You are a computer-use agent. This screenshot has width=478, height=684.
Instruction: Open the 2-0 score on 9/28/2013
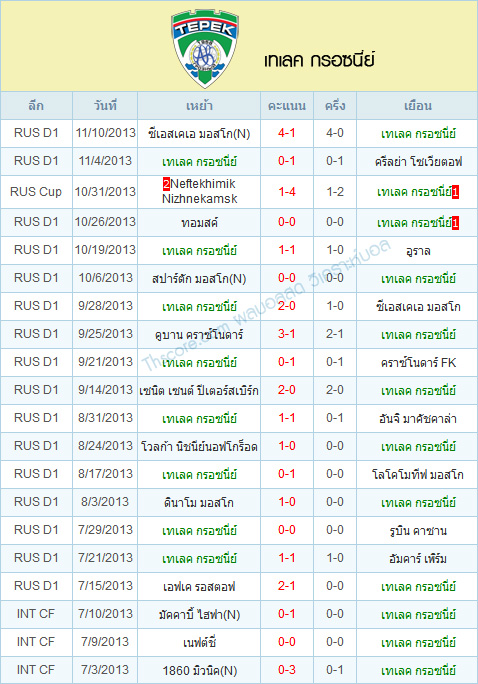287,306
